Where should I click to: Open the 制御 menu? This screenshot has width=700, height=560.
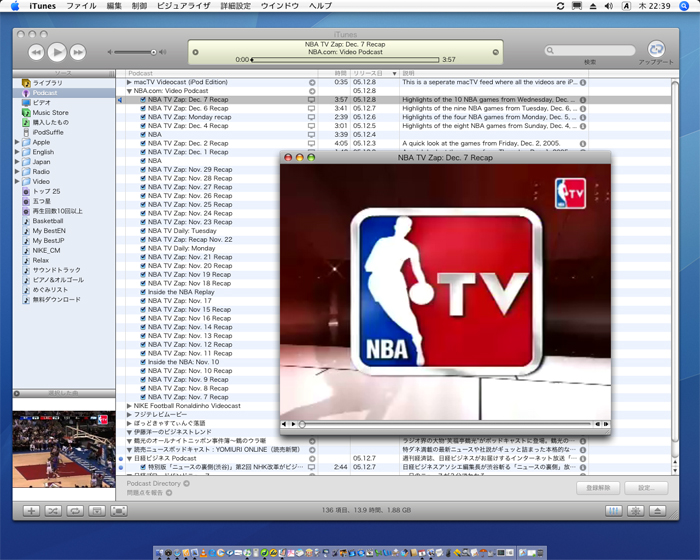(x=139, y=6)
